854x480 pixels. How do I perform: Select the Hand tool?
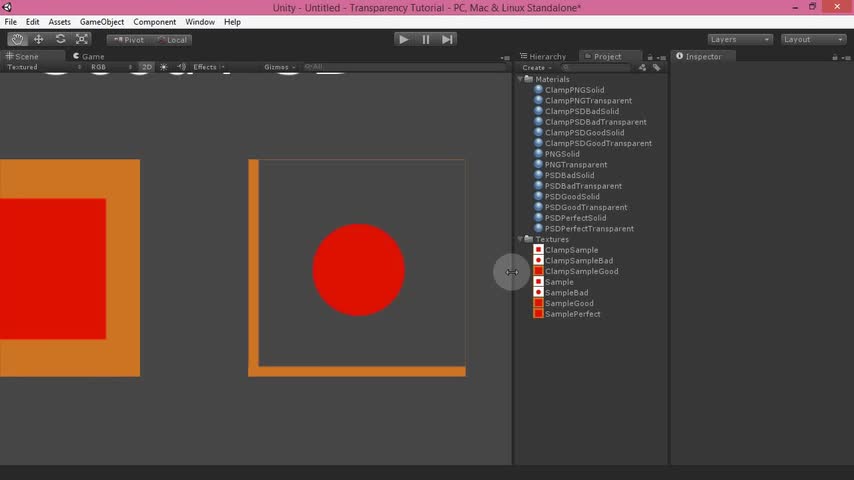(17, 39)
